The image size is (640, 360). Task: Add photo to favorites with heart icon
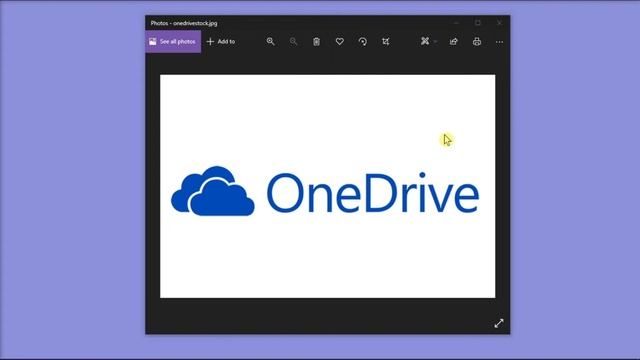point(340,41)
